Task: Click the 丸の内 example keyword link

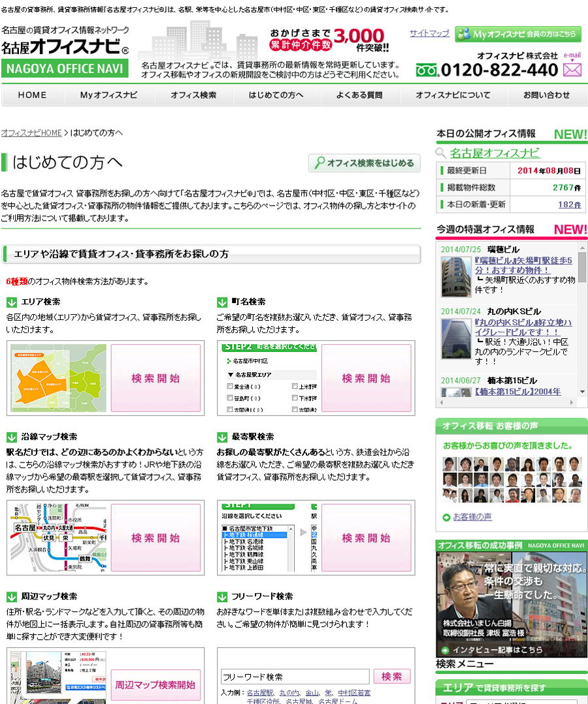Action: pos(289,693)
